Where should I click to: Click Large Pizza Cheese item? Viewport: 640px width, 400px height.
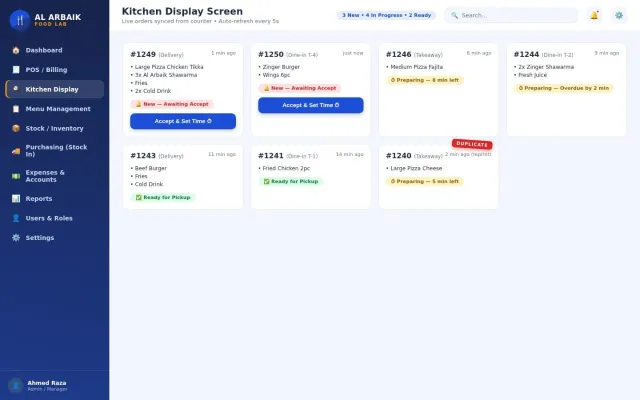pos(414,168)
